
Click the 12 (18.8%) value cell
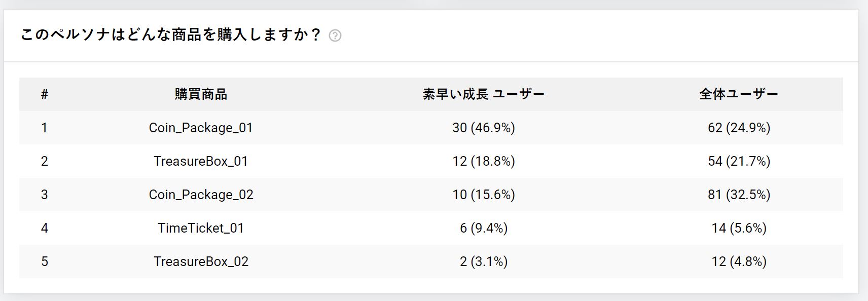click(x=484, y=161)
